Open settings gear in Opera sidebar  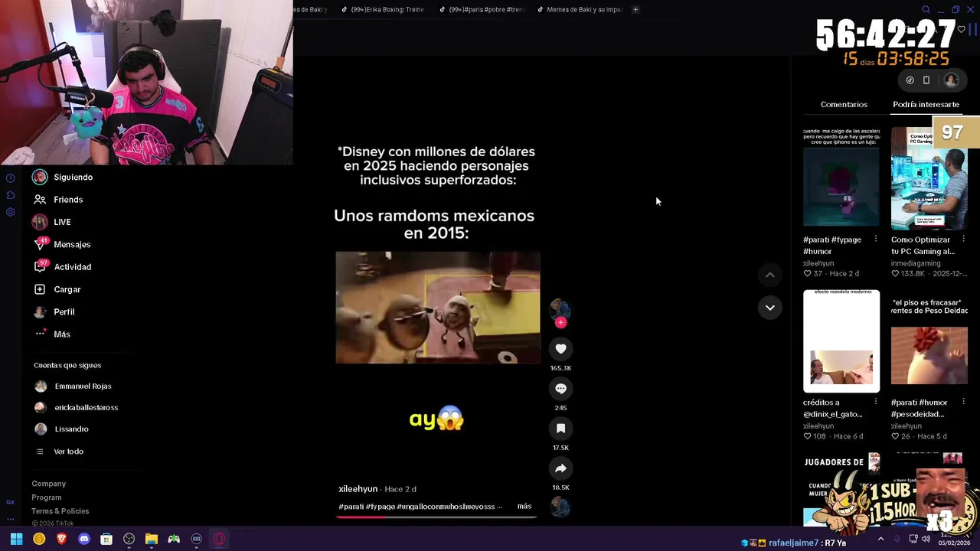[11, 212]
